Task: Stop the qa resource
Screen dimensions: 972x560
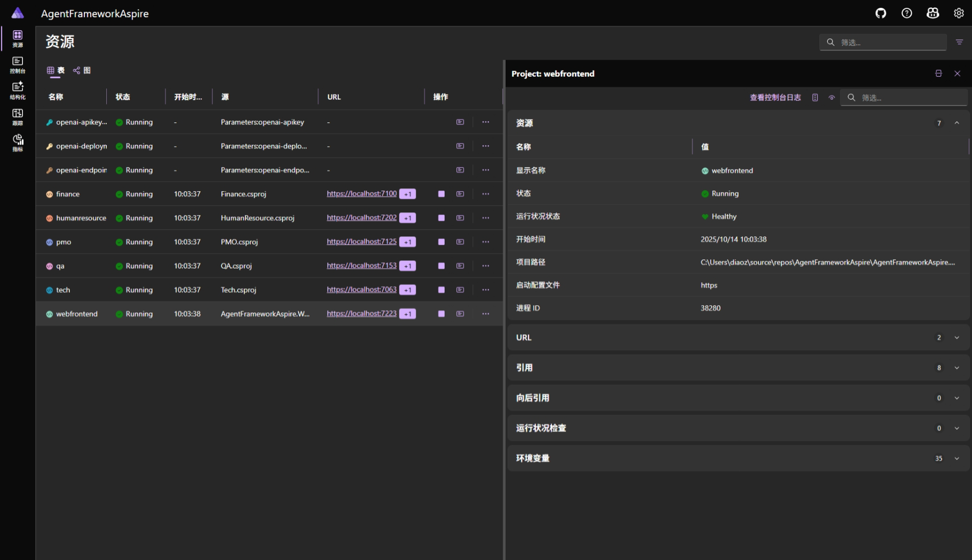Action: (441, 266)
